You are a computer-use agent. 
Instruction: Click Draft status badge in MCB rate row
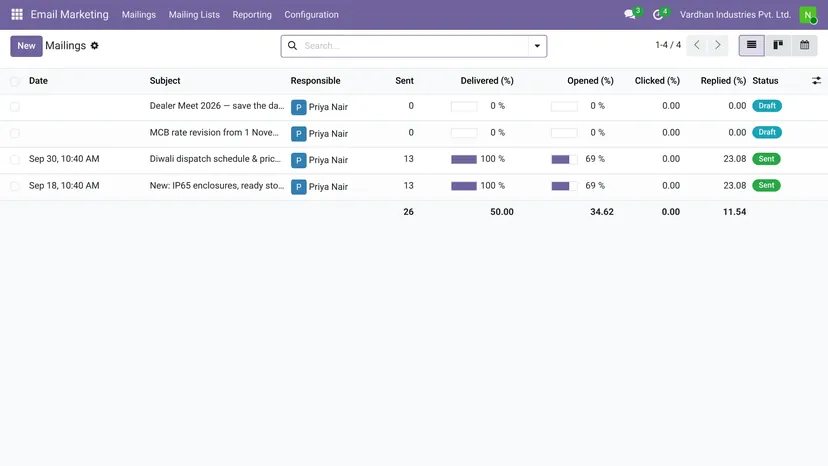767,132
